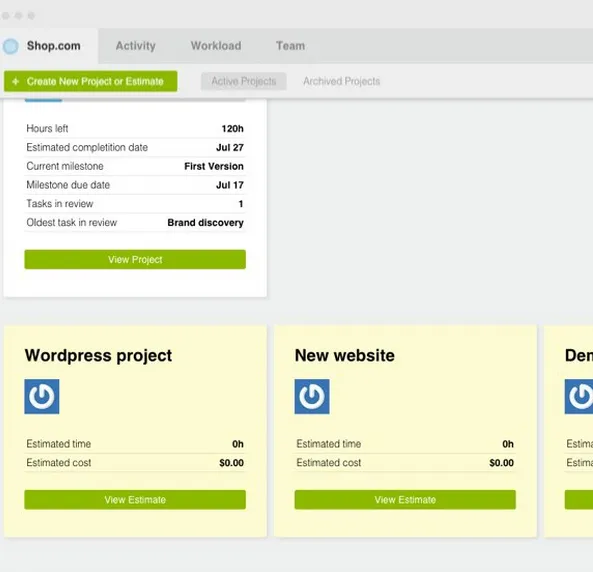The image size is (593, 572).
Task: Create New Project or Estimate
Action: coord(91,81)
